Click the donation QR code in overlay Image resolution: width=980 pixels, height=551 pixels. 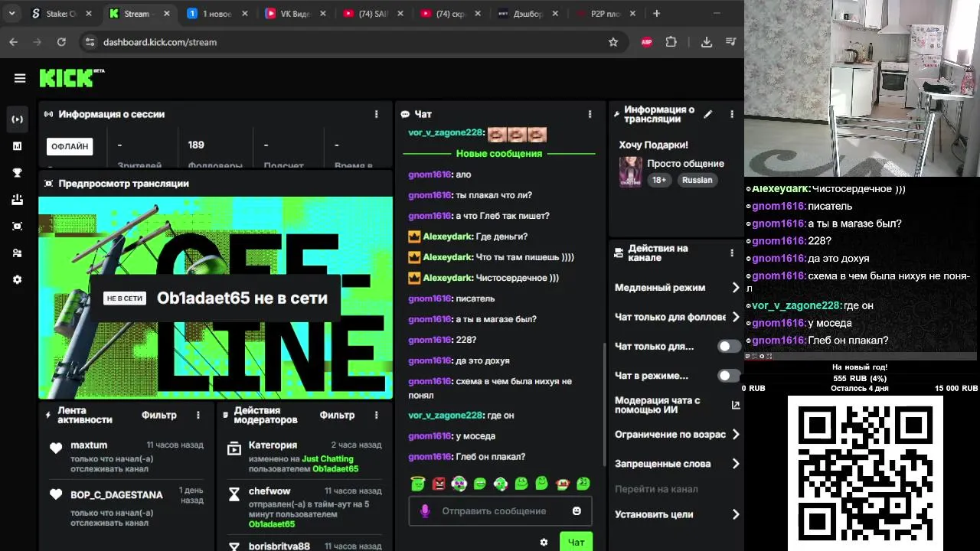865,473
